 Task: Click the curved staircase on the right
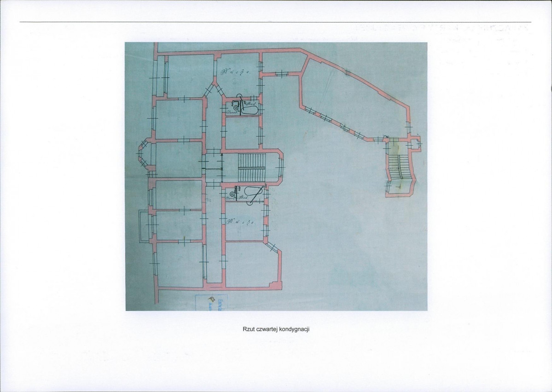pos(401,167)
